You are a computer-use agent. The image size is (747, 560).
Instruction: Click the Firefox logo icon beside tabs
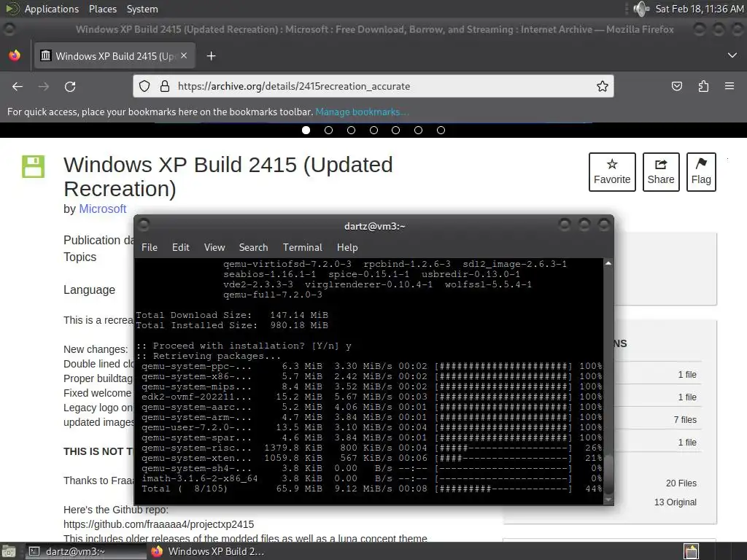pos(15,55)
